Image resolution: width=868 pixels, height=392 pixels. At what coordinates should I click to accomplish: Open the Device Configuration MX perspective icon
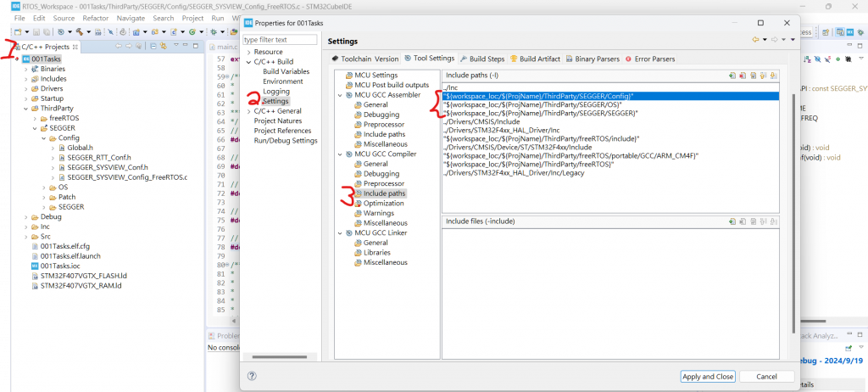click(850, 32)
